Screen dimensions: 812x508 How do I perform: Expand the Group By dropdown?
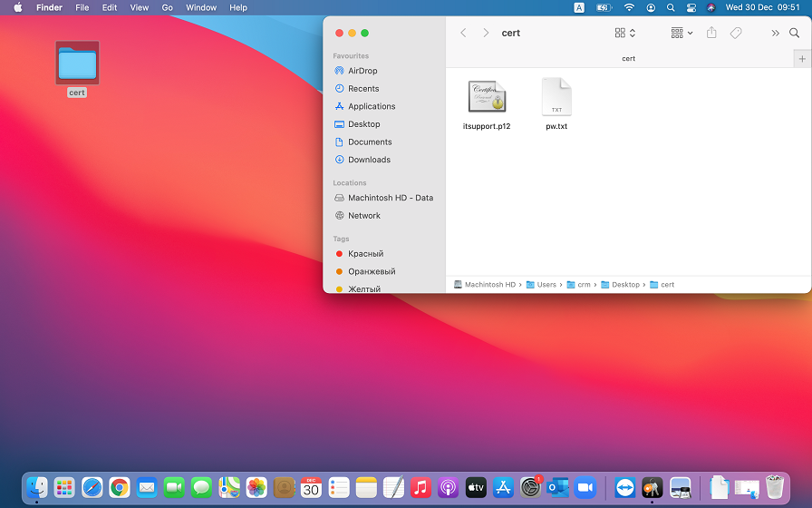point(681,33)
